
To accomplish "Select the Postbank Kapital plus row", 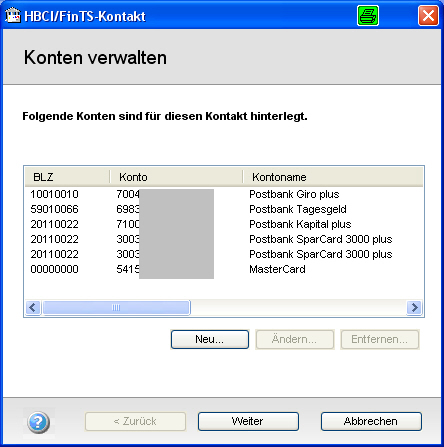I will (x=224, y=224).
